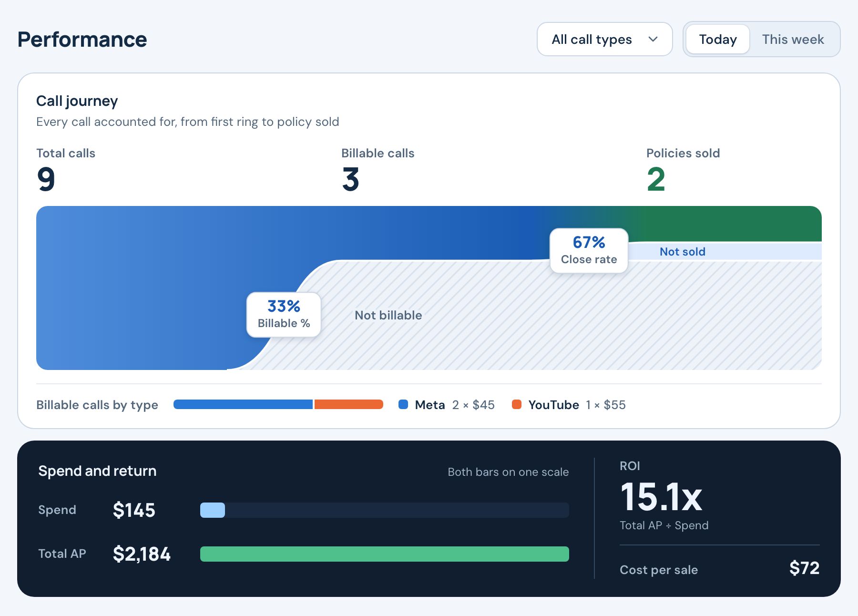Click the Total calls value 9
The image size is (858, 616).
click(x=46, y=179)
